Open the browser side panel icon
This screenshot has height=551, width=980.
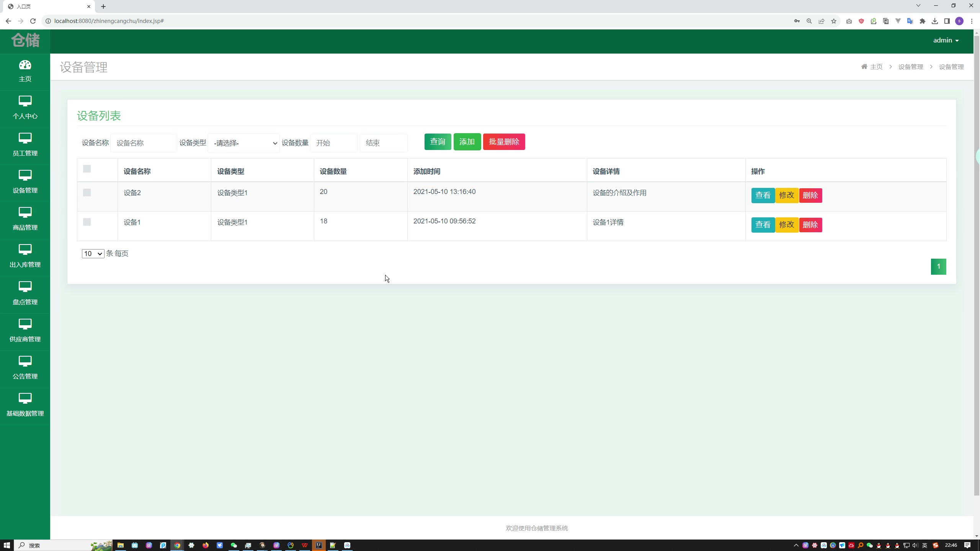tap(947, 21)
